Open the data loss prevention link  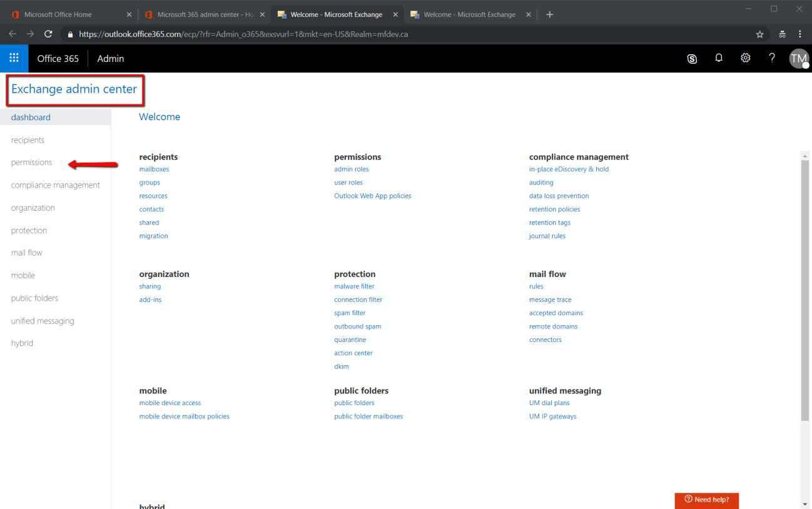(x=559, y=196)
